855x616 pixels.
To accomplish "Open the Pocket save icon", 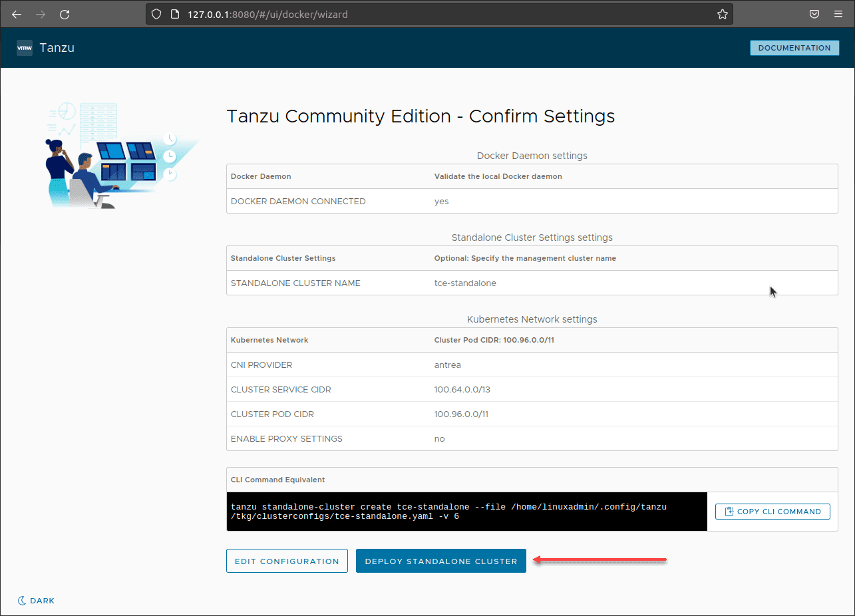I will click(814, 14).
